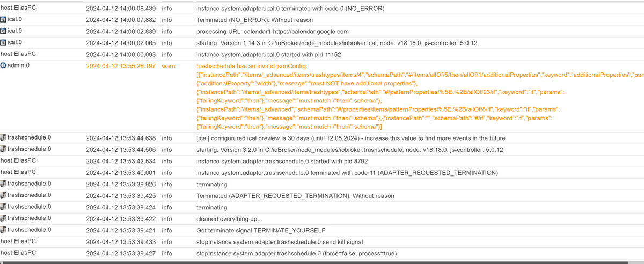Click timestamp 2024-04-12 13:53:39.427
Screen dimensions: 644x264
click(121, 253)
